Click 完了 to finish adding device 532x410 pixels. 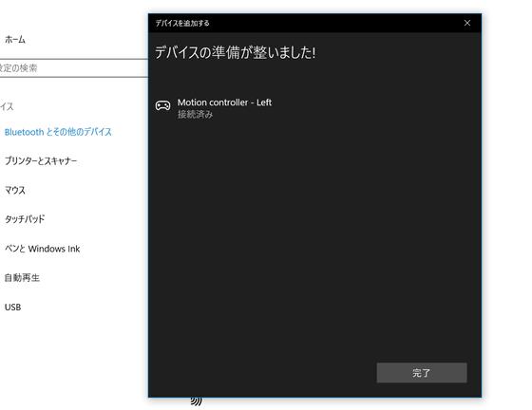point(422,373)
